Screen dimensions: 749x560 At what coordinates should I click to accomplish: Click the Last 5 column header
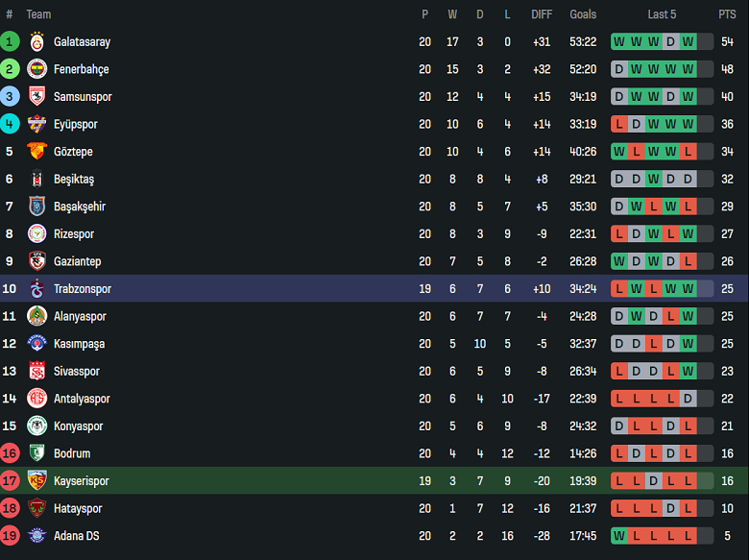point(662,14)
